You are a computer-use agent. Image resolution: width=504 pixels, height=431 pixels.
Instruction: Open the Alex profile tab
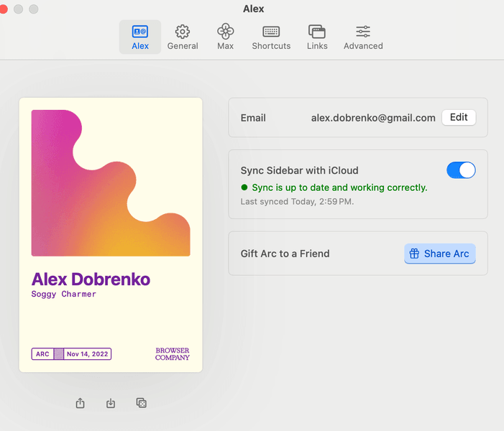point(140,37)
